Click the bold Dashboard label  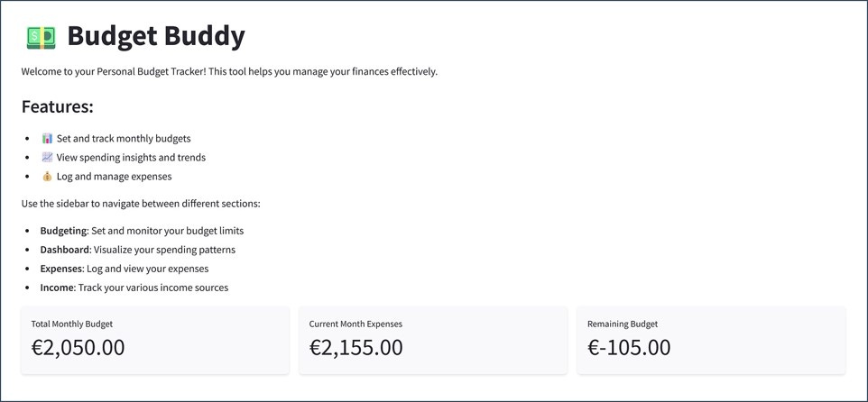point(64,250)
